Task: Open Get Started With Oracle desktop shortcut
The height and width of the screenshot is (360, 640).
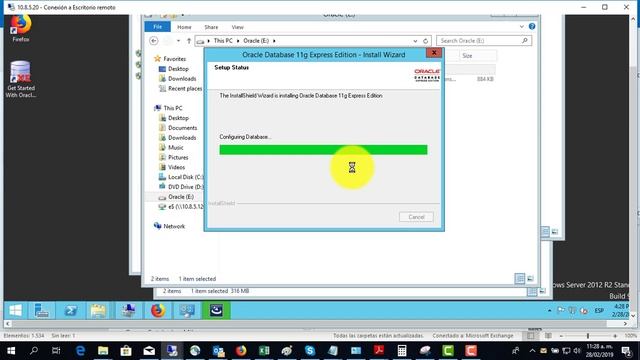Action: point(20,79)
